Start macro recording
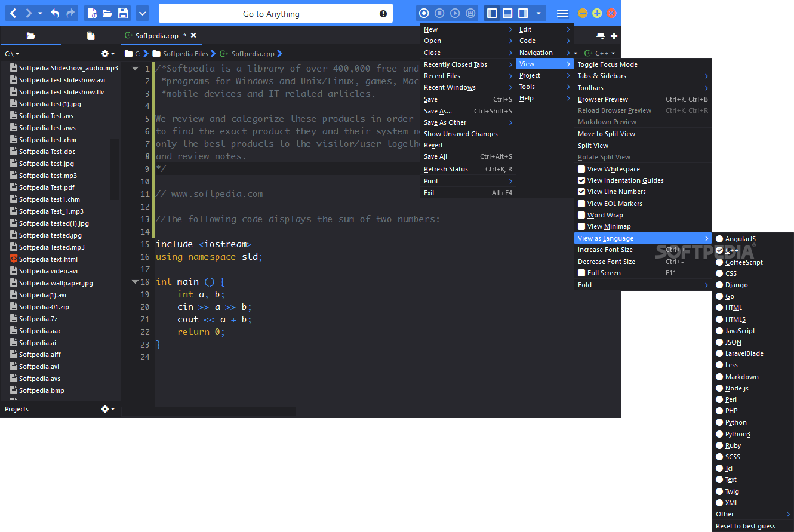Viewport: 794px width, 532px height. click(424, 13)
